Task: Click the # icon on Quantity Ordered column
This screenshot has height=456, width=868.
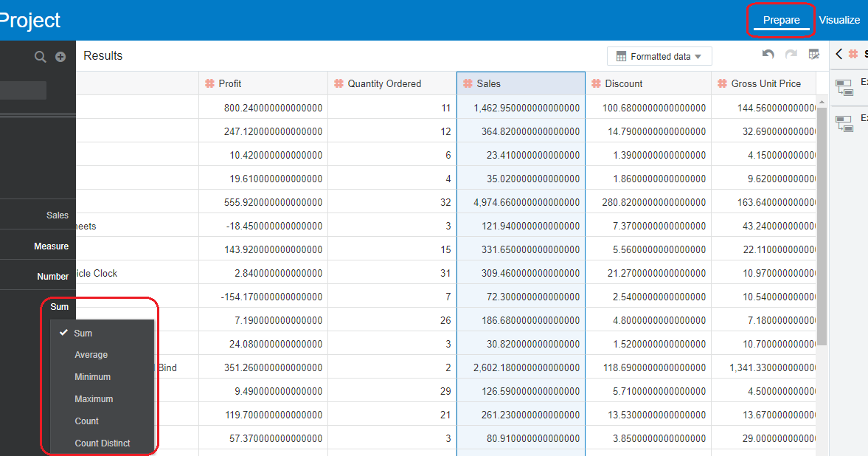Action: coord(337,83)
